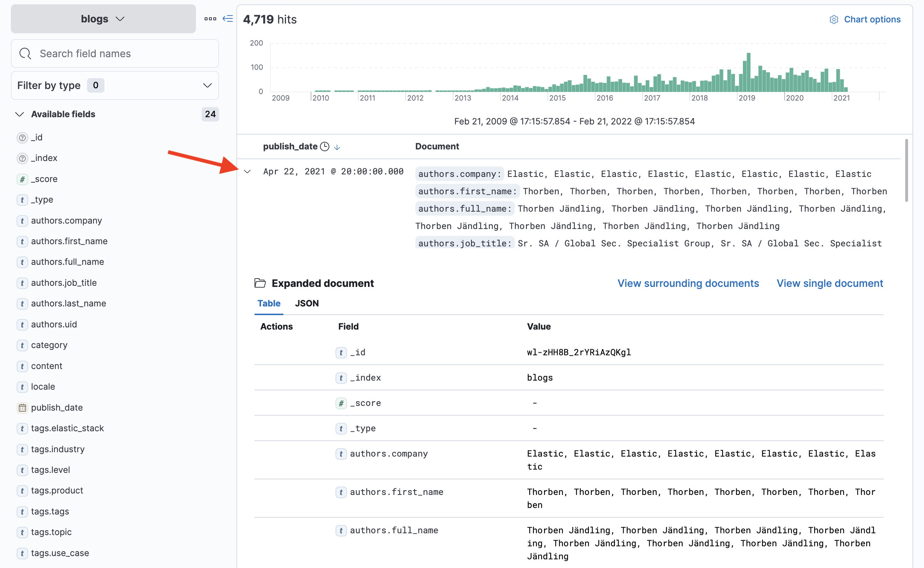Select tags.use_case field in sidebar
Screen dimensions: 924x568
tap(60, 553)
